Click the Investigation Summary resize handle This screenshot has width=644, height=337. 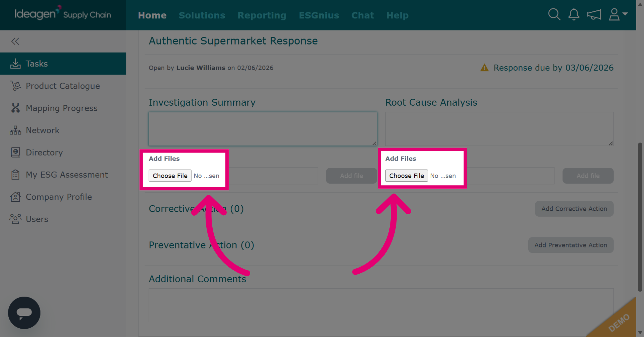[374, 143]
